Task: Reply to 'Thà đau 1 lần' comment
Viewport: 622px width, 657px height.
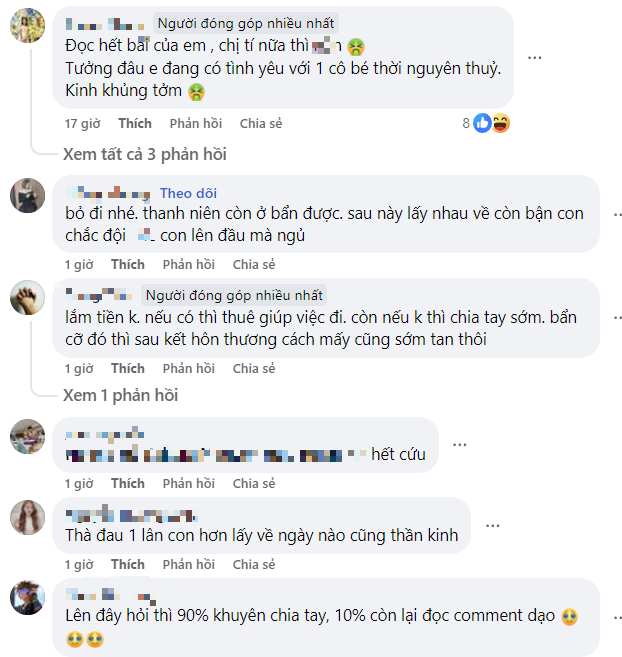Action: point(189,565)
